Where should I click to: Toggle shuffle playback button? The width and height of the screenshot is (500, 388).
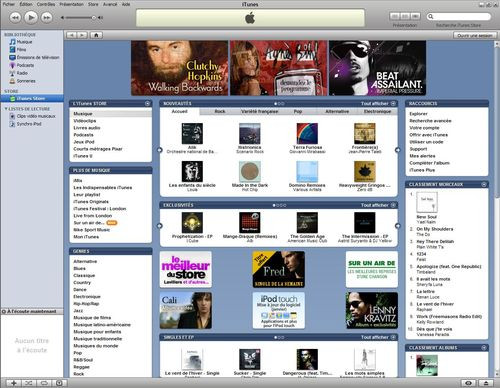[x=29, y=383]
